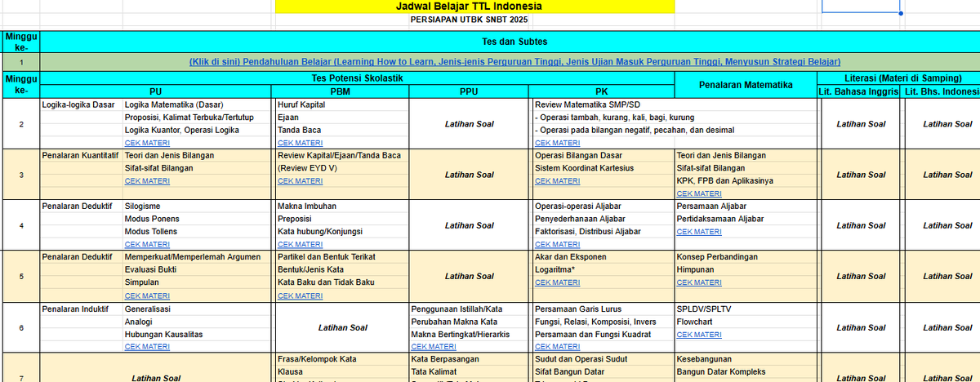Open CEK MATERI link below Logaritma*
980x382 pixels.
pyautogui.click(x=557, y=282)
